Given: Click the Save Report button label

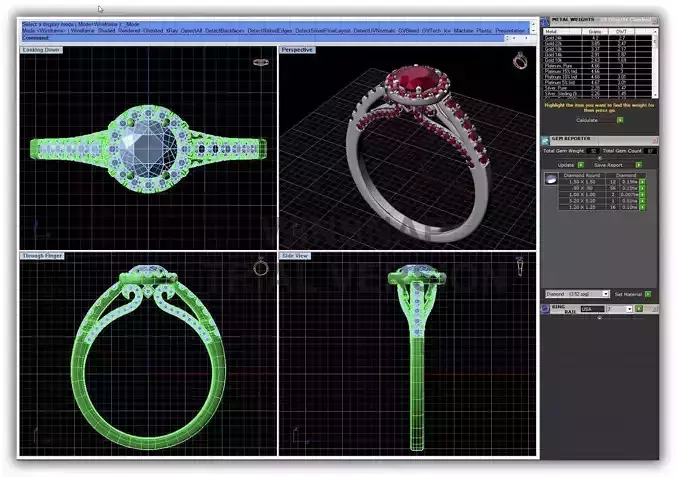Looking at the screenshot, I should [608, 165].
